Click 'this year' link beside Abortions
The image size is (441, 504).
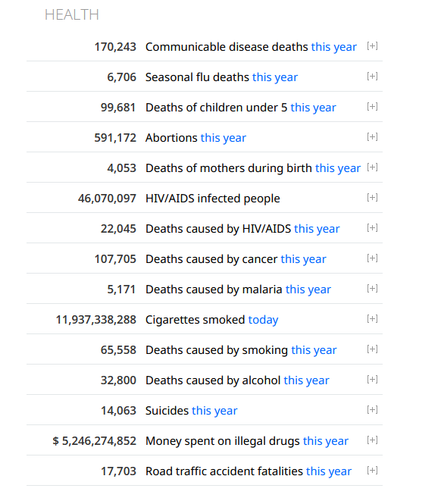pyautogui.click(x=224, y=138)
